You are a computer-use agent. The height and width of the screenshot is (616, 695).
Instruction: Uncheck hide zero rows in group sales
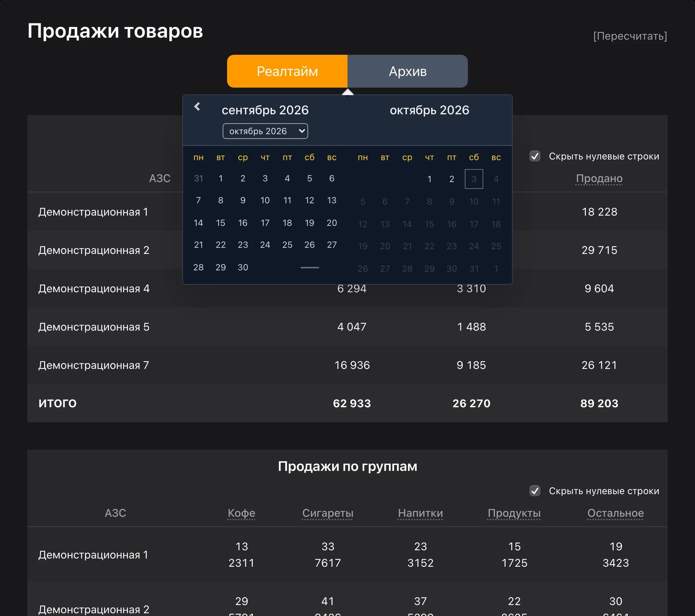point(535,491)
